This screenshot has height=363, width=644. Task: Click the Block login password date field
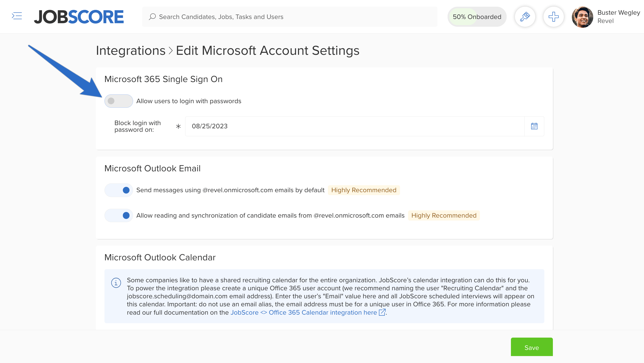pyautogui.click(x=355, y=126)
